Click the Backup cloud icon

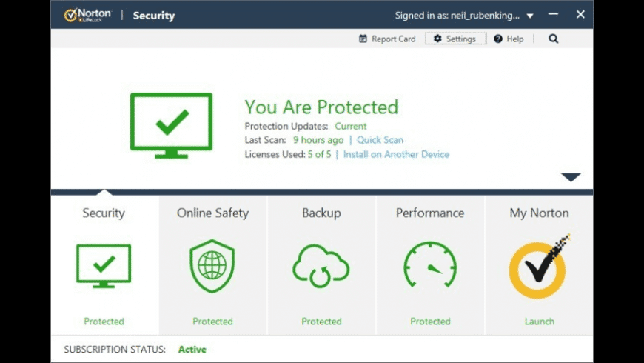(x=321, y=265)
